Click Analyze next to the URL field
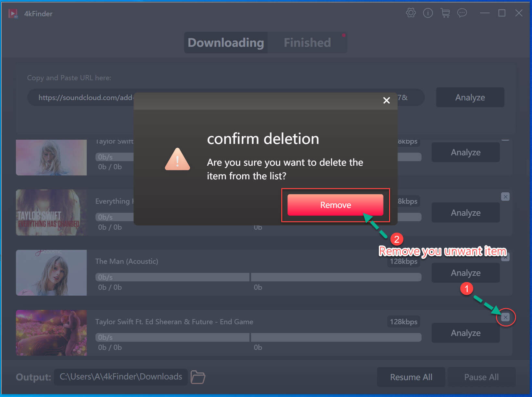This screenshot has height=397, width=532. (470, 97)
